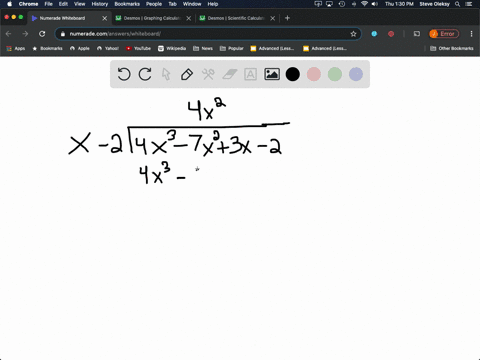Open the YouTube bookmark
Viewport: 480px width, 360px height.
tap(138, 48)
